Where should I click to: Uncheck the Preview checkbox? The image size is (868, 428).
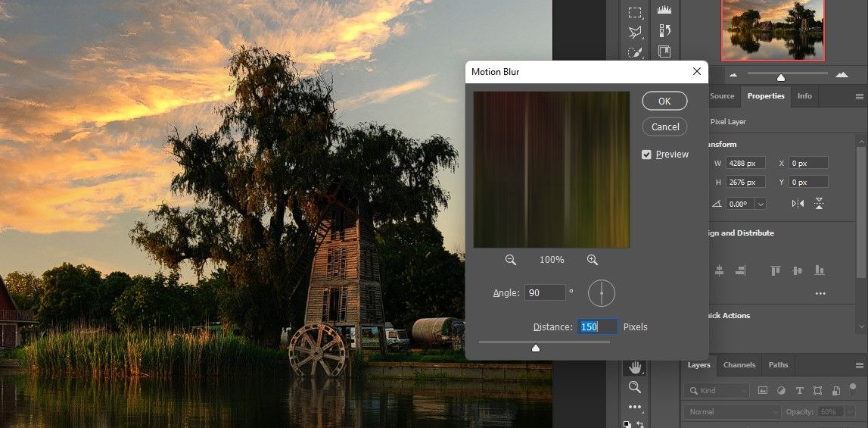pos(646,155)
